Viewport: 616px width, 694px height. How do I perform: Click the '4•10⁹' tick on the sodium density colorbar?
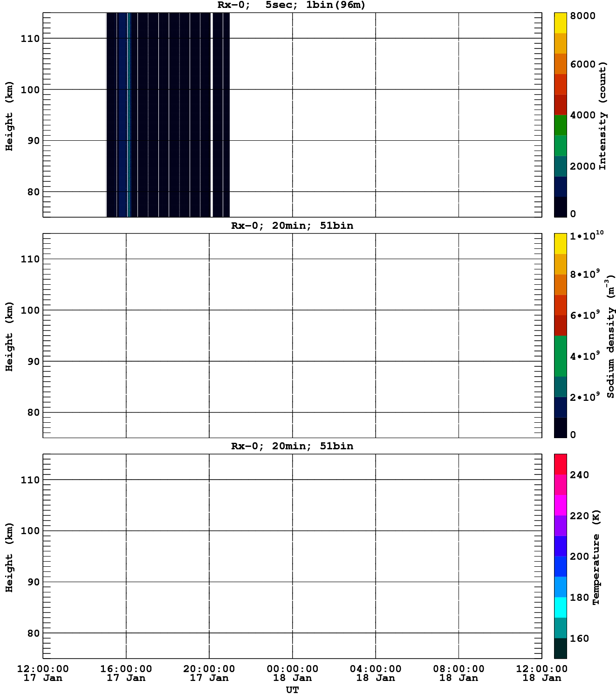(585, 356)
